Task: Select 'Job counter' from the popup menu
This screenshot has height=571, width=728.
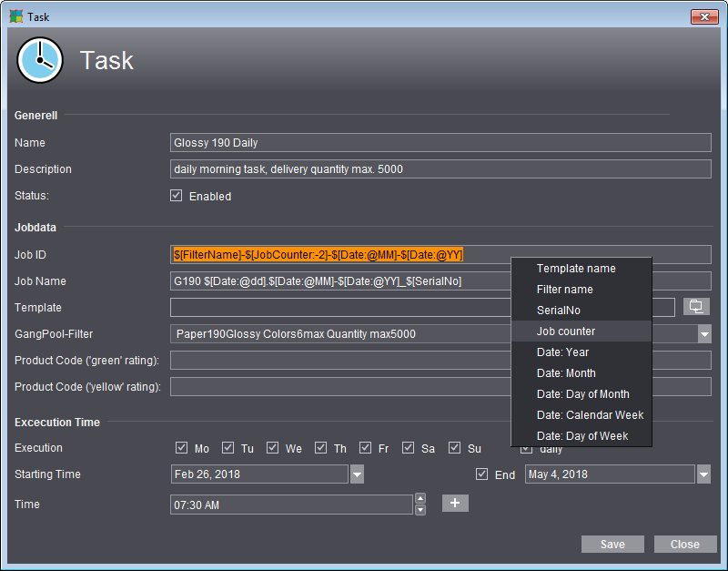Action: point(566,331)
